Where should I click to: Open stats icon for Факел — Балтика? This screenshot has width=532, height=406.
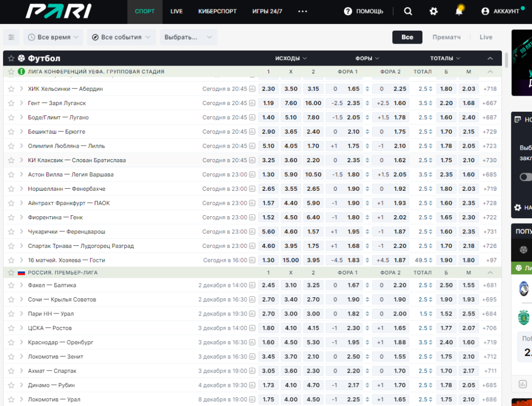252,285
